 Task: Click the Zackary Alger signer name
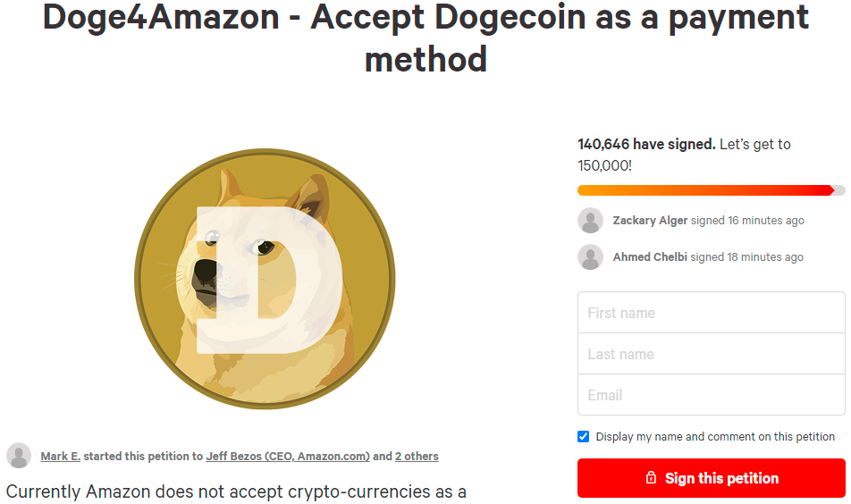coord(650,221)
